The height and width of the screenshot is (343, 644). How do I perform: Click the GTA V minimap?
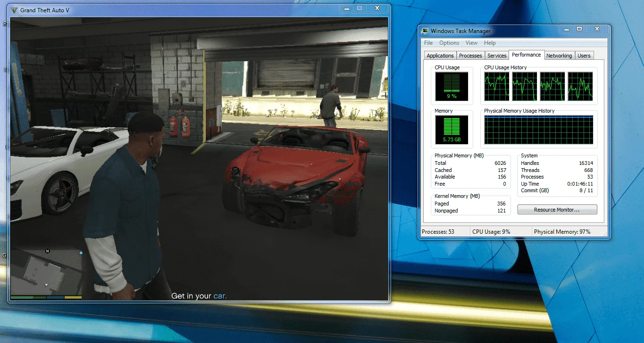pos(46,272)
